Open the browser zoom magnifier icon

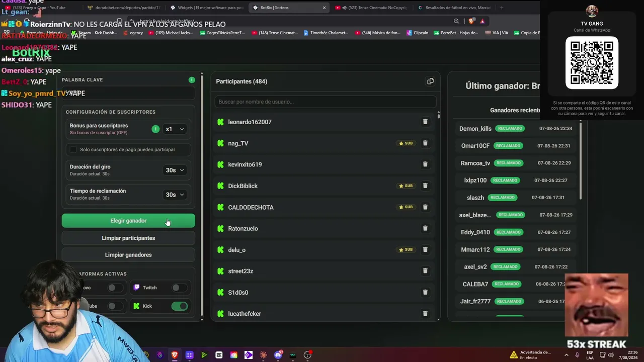coord(456,21)
